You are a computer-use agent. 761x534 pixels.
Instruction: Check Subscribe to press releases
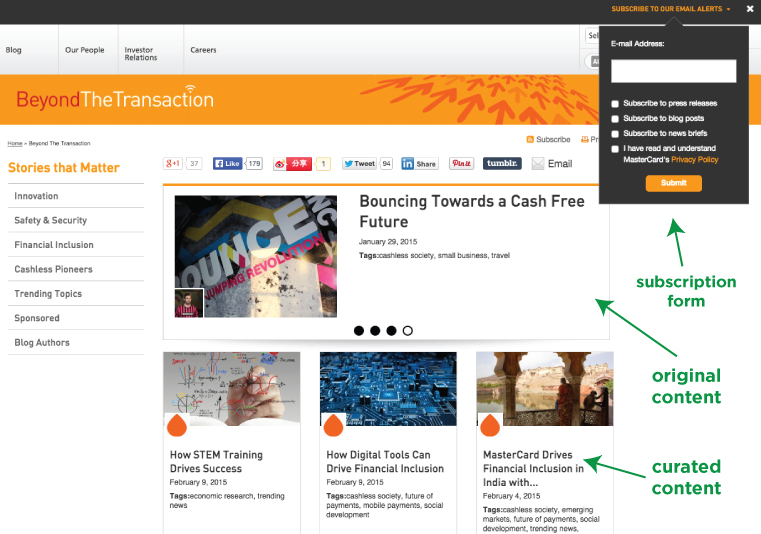click(615, 104)
